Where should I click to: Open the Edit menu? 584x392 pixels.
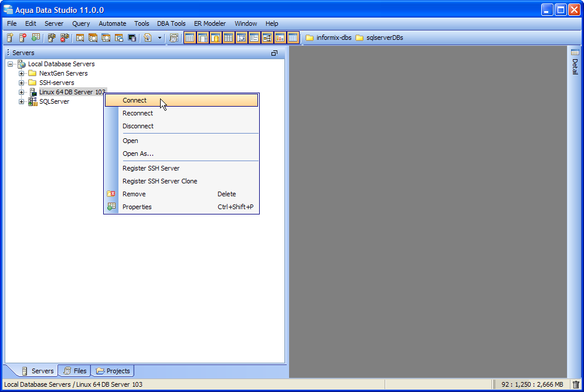30,23
